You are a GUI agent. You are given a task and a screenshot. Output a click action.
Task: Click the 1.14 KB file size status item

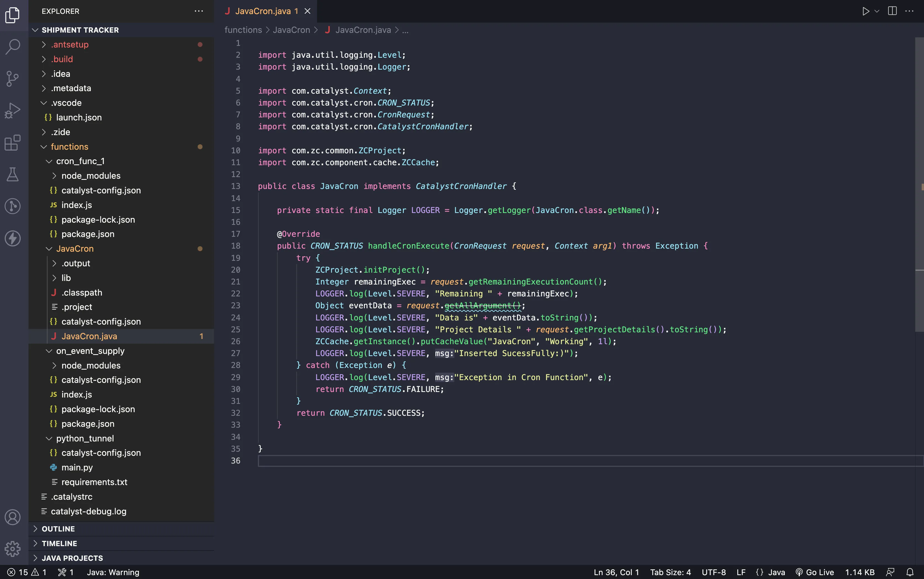pos(860,572)
